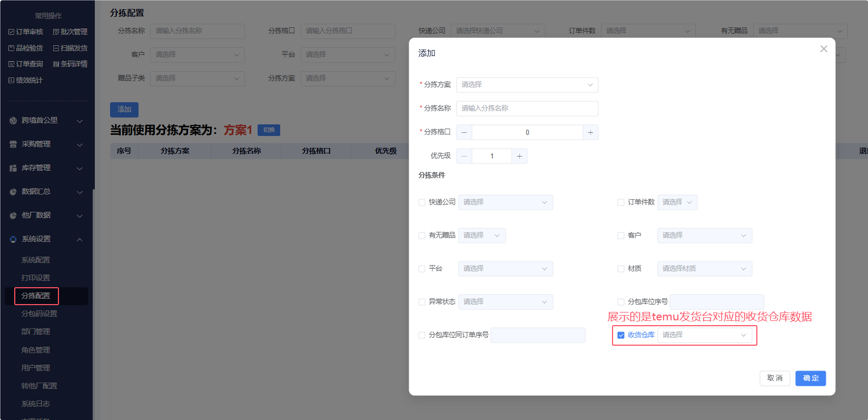Enable the 订单件数 condition checkbox

click(621, 202)
